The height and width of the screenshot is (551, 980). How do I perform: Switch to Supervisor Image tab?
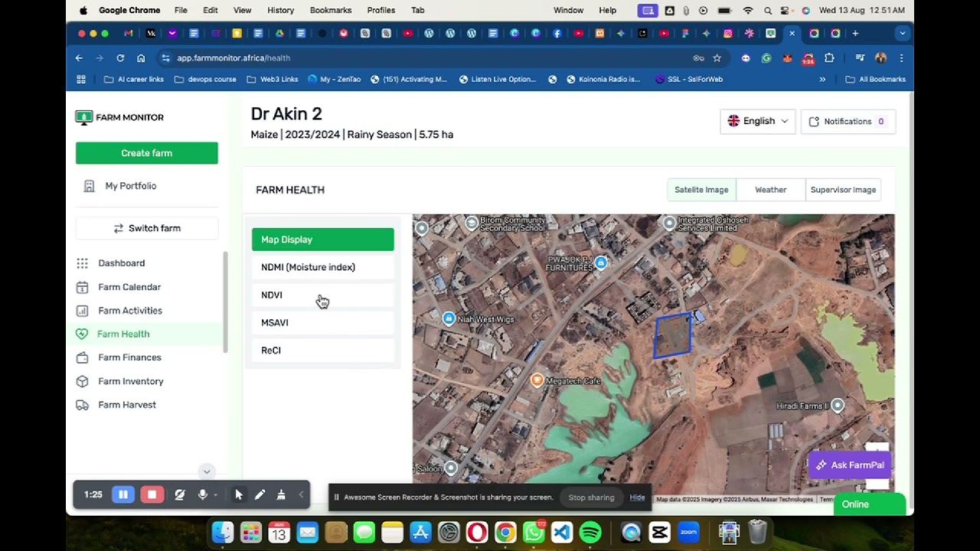coord(843,190)
